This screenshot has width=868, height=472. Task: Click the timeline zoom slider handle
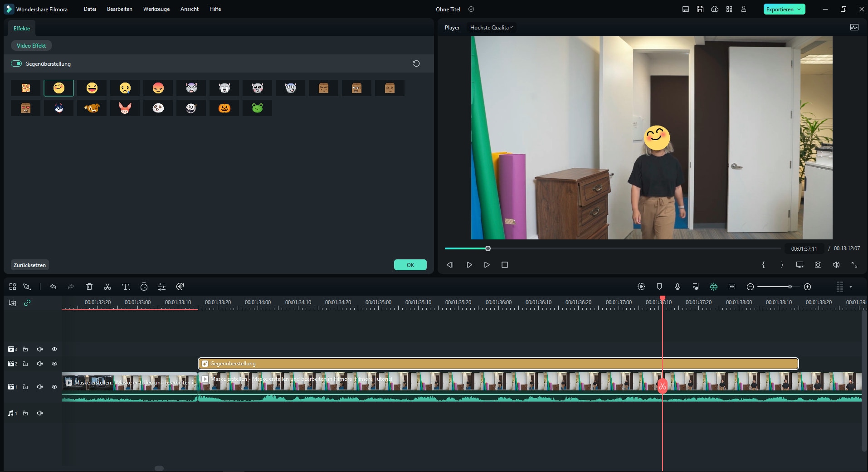pos(790,287)
